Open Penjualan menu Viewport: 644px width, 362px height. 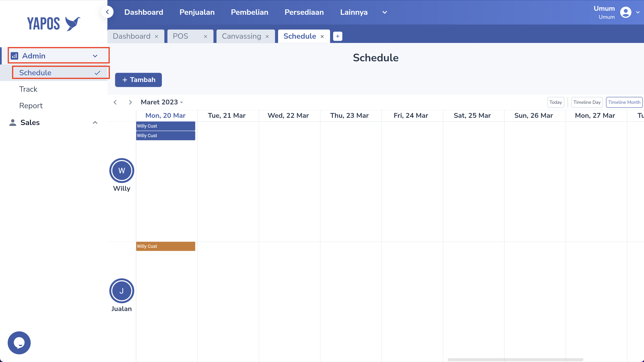point(197,12)
